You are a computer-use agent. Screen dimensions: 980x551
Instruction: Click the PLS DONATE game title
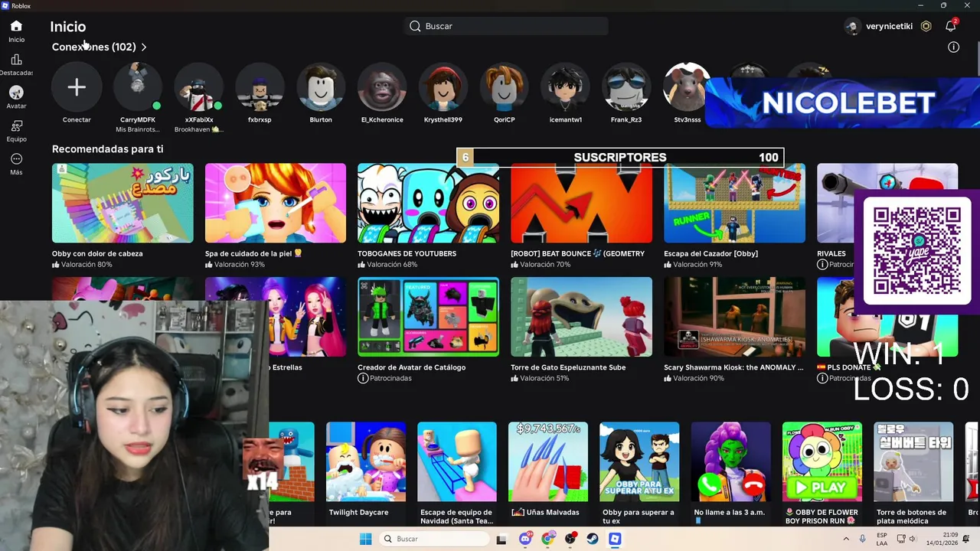[x=848, y=367]
